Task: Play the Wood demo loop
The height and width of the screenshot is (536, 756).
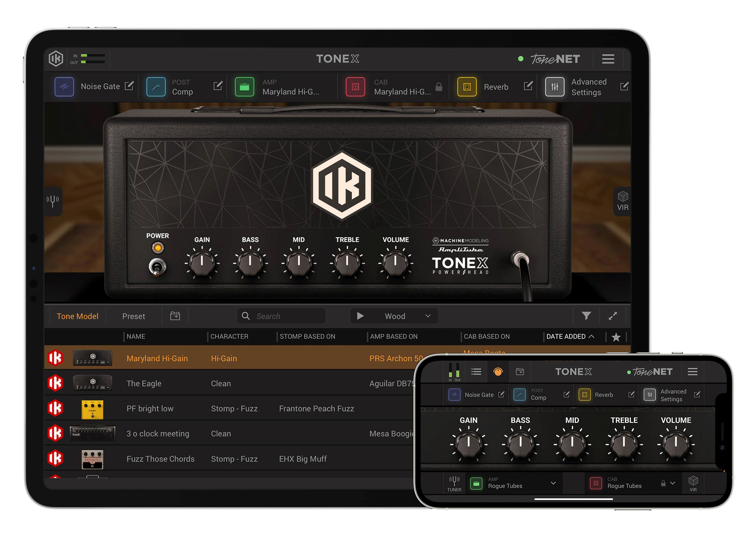Action: tap(360, 316)
